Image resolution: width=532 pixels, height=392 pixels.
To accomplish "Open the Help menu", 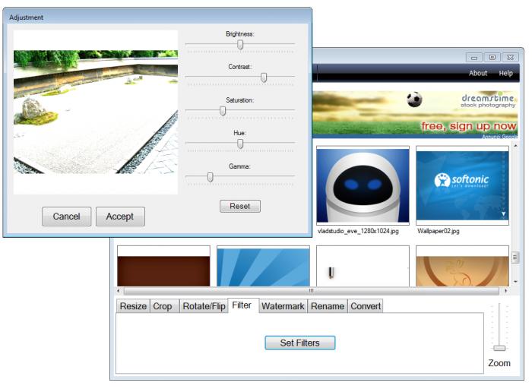I will [505, 73].
